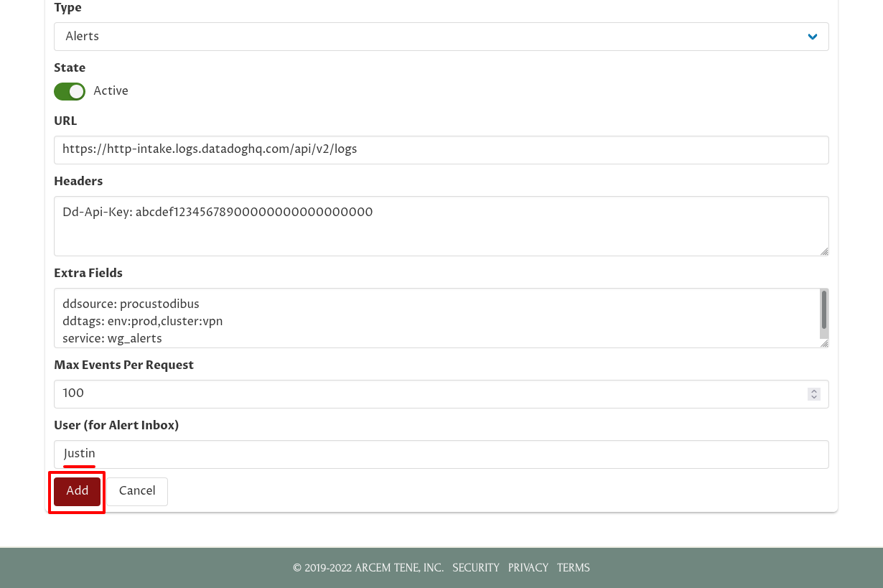Screen dimensions: 883x588
Task: Click the Cancel button
Action: click(x=137, y=491)
